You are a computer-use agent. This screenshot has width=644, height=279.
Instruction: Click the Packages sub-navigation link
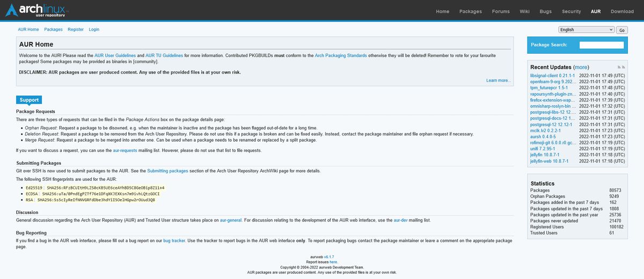point(54,30)
